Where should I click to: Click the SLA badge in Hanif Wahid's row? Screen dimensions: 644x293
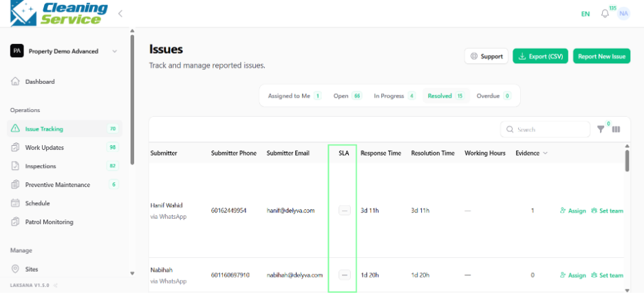click(345, 210)
